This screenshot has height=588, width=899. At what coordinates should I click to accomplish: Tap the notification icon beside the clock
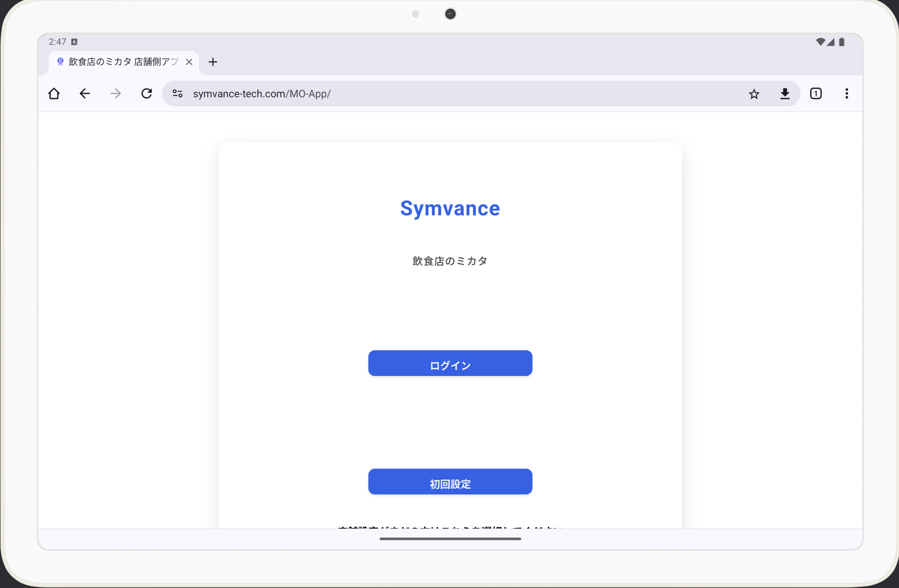pos(74,42)
